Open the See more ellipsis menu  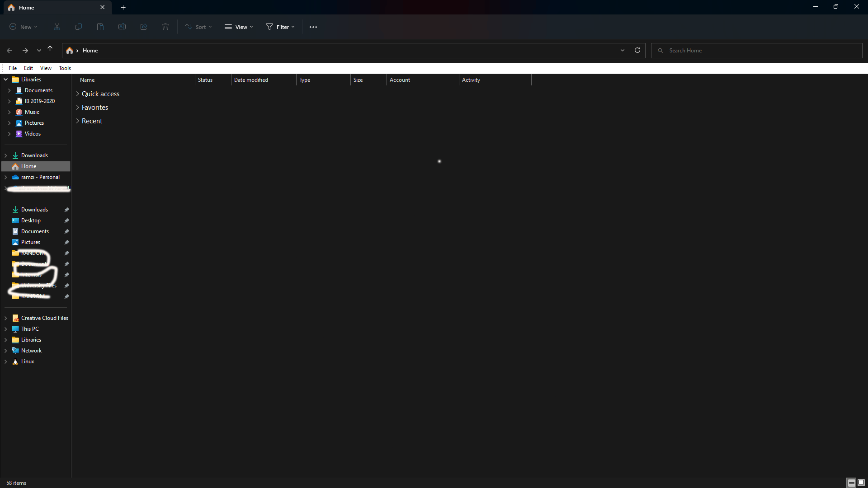coord(313,27)
